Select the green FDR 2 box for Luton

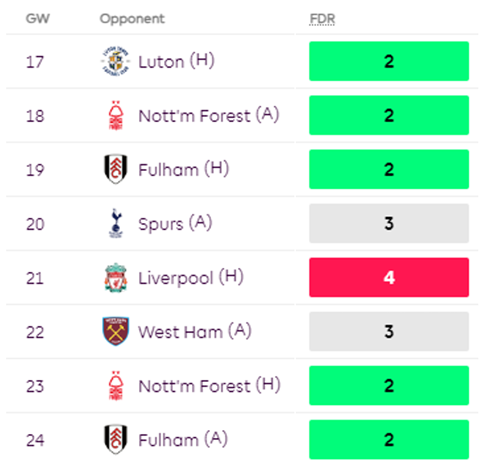[x=389, y=61]
